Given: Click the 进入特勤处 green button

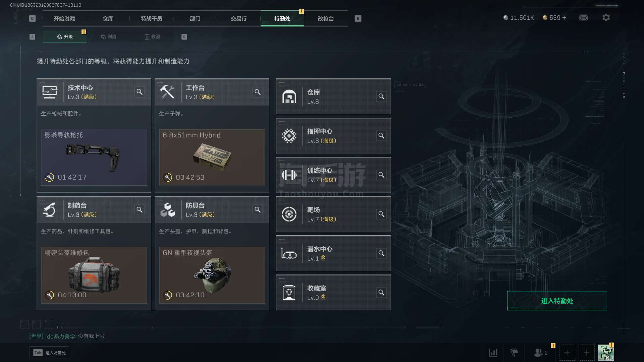Looking at the screenshot, I should coord(557,301).
